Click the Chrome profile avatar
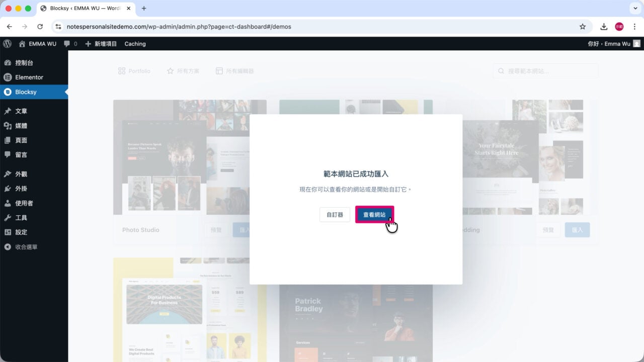Screen dimensions: 644x362 pyautogui.click(x=619, y=27)
